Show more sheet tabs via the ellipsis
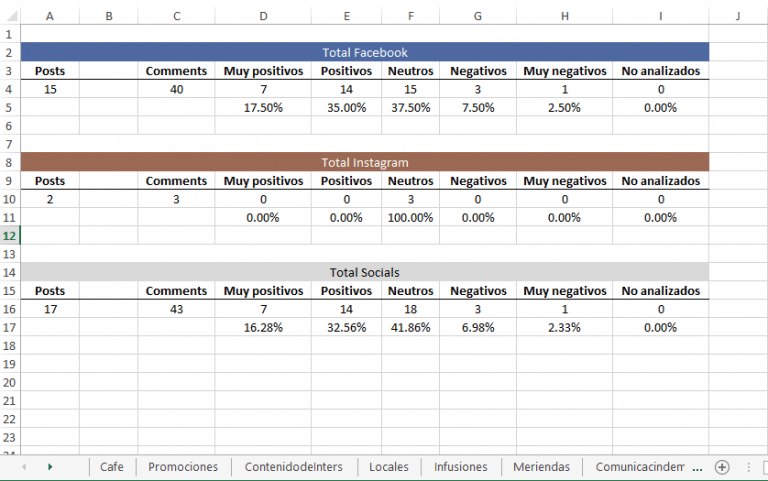This screenshot has height=481, width=768. tap(697, 468)
